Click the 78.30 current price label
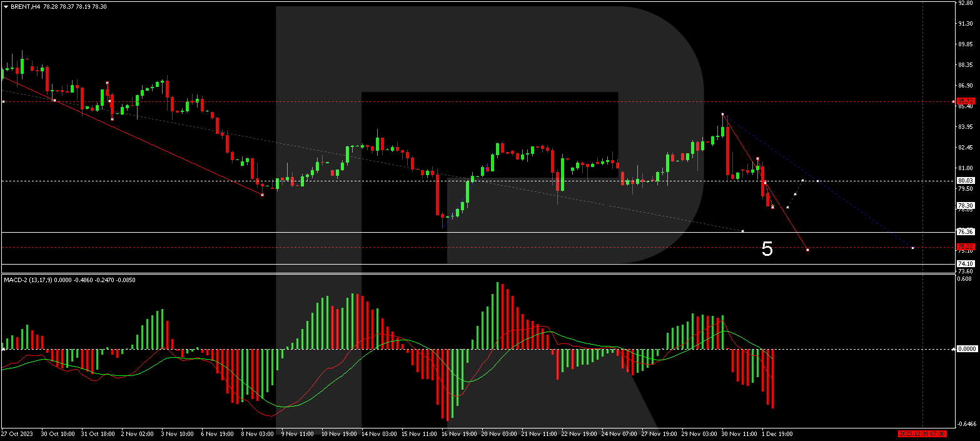 click(966, 205)
